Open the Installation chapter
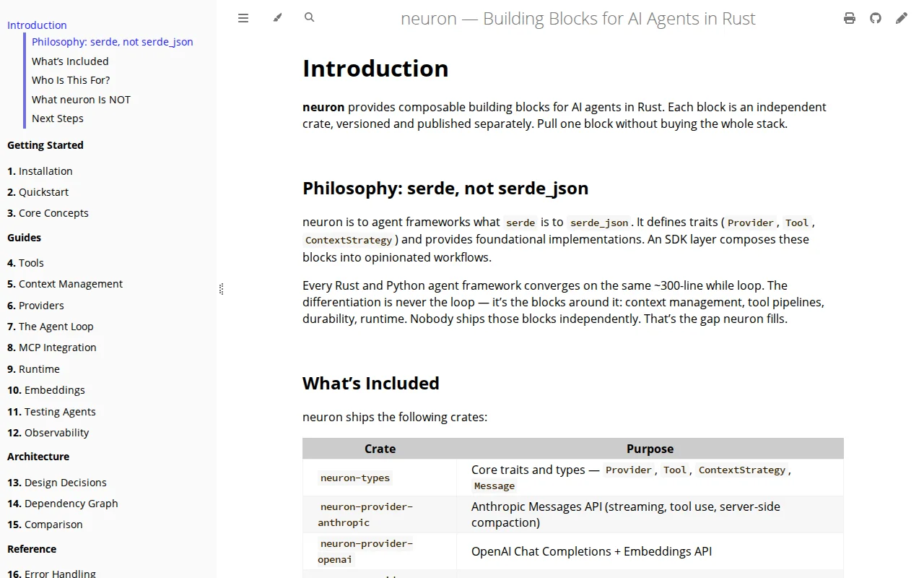Image resolution: width=924 pixels, height=578 pixels. point(40,171)
